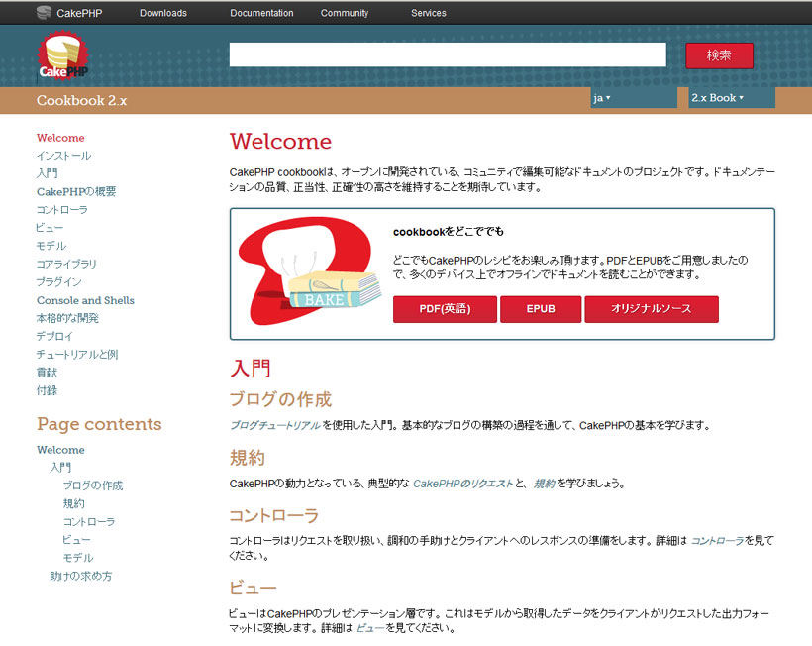
Task: Follow the inline ビュー link in the ビュー paragraph
Action: click(x=370, y=628)
